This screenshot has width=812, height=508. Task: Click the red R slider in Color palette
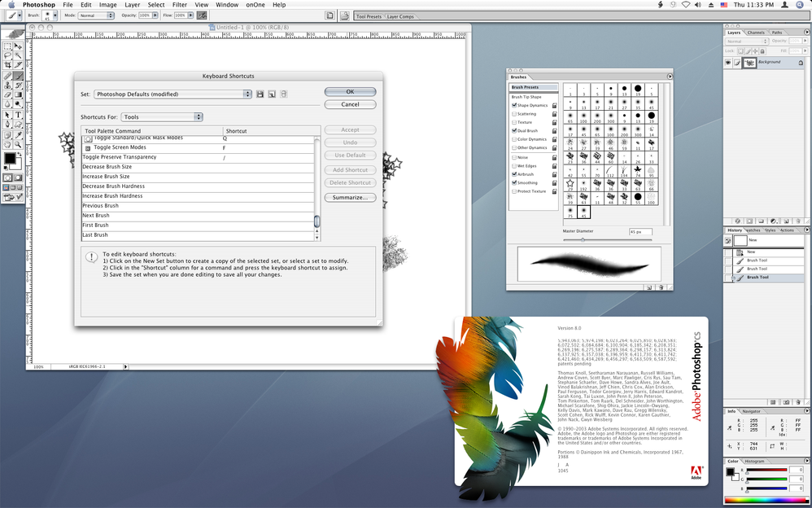[766, 471]
